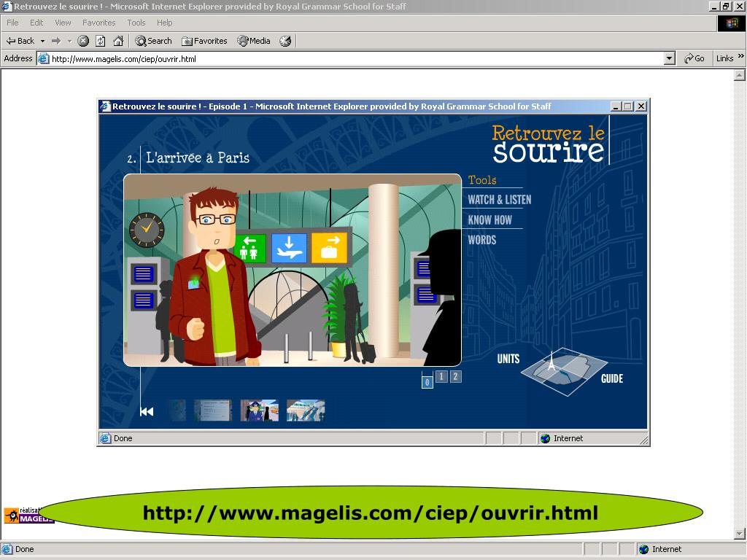The height and width of the screenshot is (560, 747).
Task: Click the Stop loading icon
Action: point(83,41)
